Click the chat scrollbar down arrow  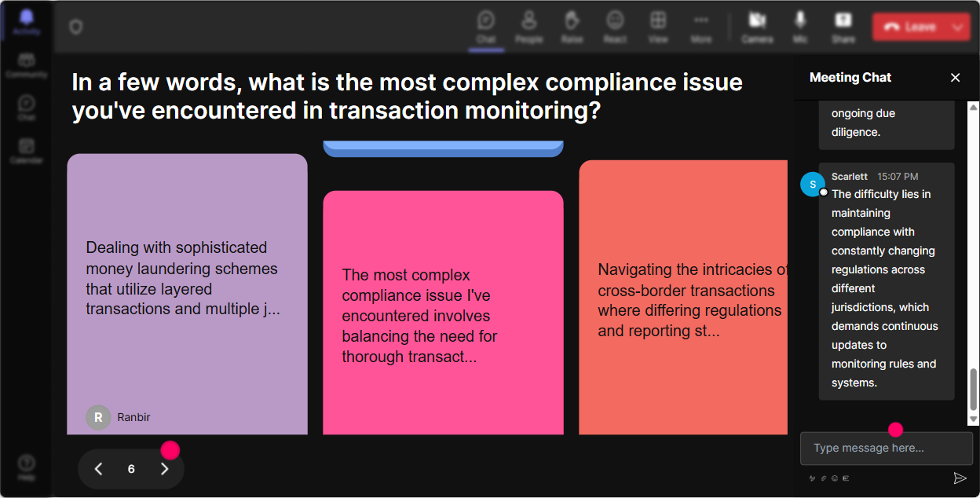pos(974,420)
